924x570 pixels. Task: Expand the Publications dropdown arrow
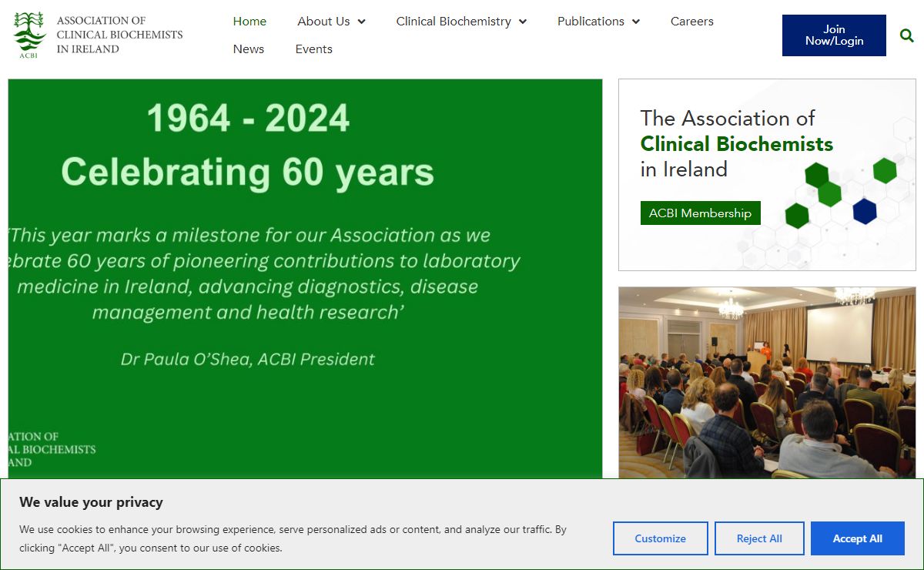pyautogui.click(x=636, y=22)
